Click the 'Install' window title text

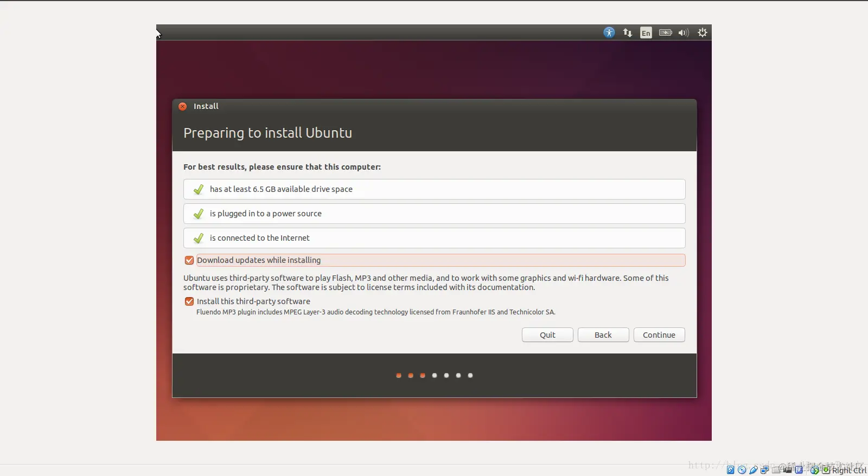click(206, 106)
